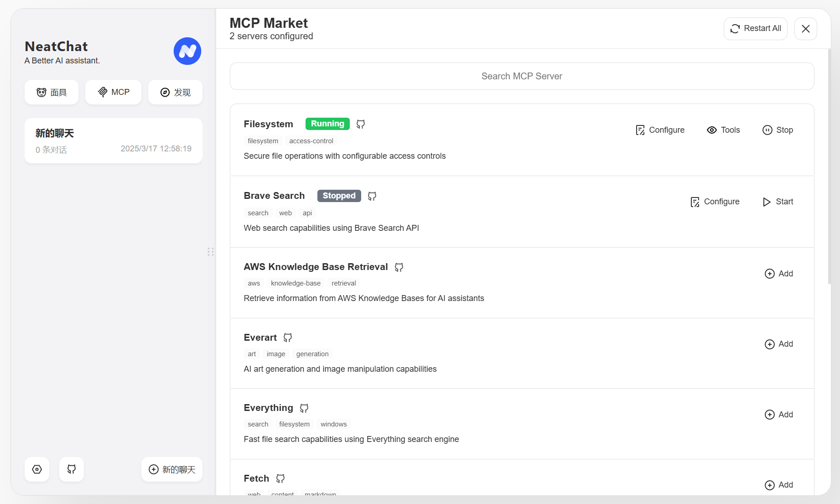Open Everart GitHub repository icon

coord(288,338)
